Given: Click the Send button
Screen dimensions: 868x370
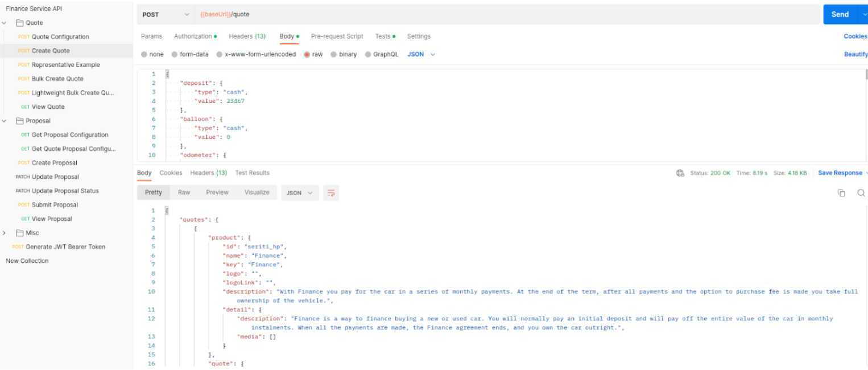Looking at the screenshot, I should [x=841, y=14].
